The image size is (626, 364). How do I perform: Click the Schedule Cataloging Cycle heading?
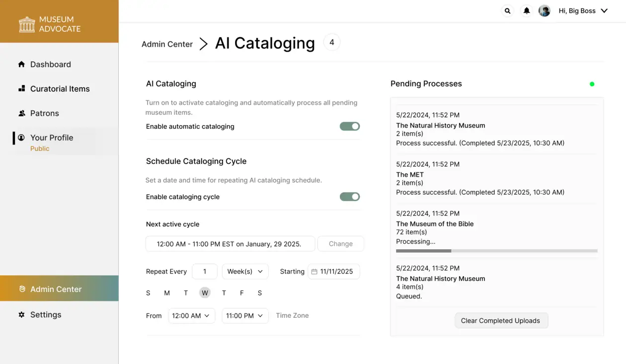196,161
